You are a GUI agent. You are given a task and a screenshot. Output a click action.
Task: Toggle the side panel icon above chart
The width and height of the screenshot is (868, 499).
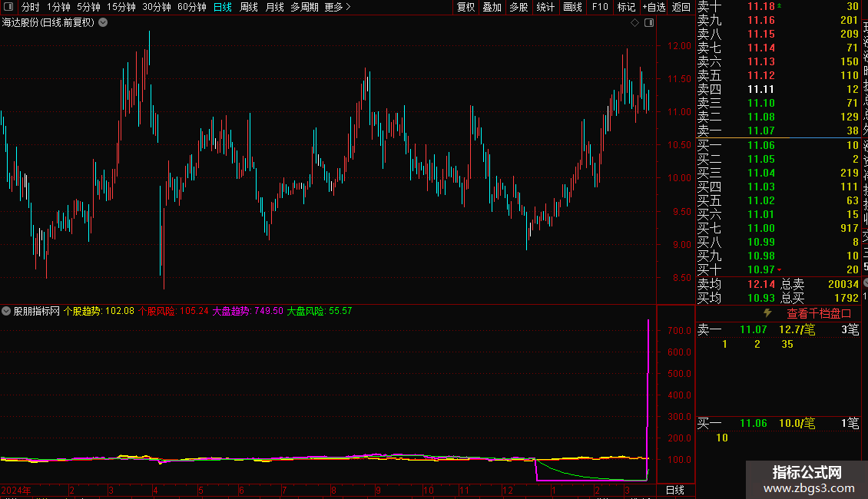click(x=649, y=23)
